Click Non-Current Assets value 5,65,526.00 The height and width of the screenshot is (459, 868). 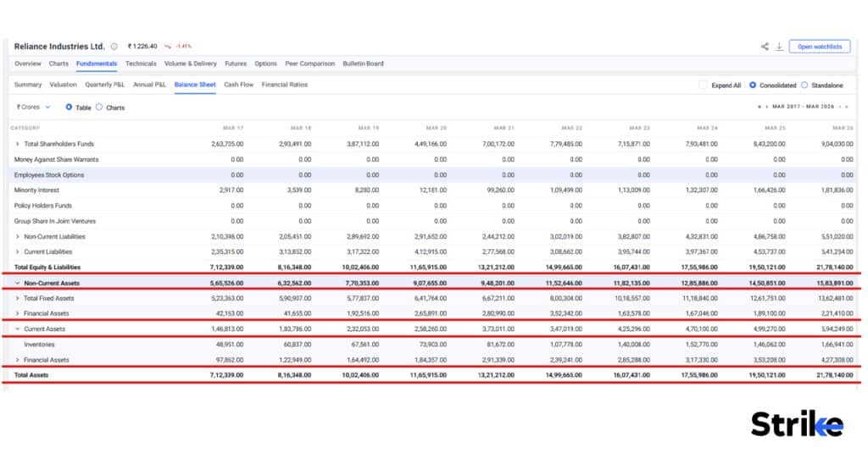[x=227, y=283]
